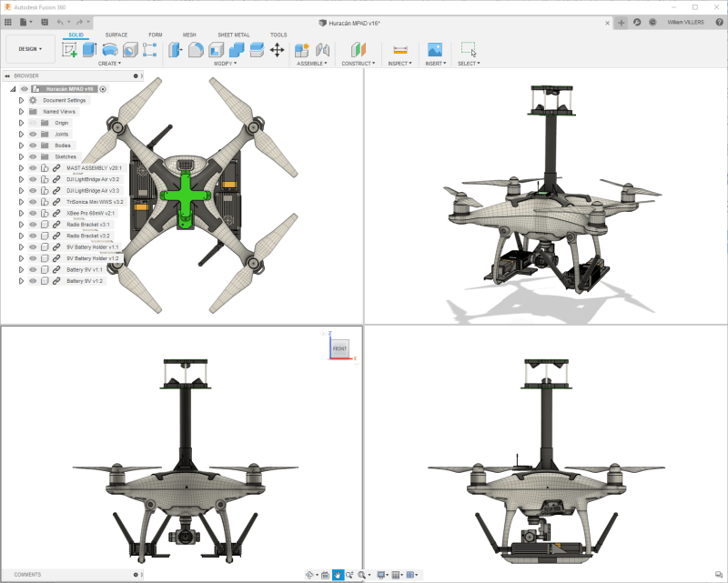The image size is (728, 583).
Task: Select DJI LightBridge Air v3:3 in browser
Action: click(x=93, y=191)
